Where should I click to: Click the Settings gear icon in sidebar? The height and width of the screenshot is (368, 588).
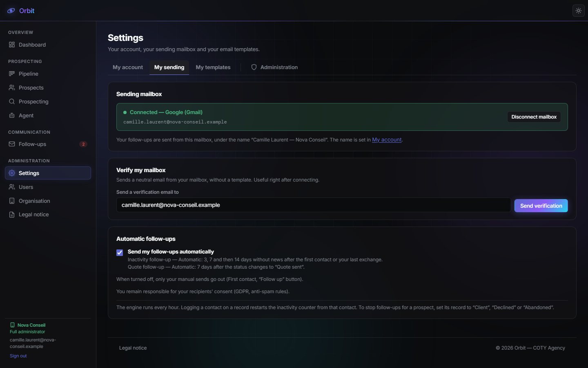pos(12,173)
